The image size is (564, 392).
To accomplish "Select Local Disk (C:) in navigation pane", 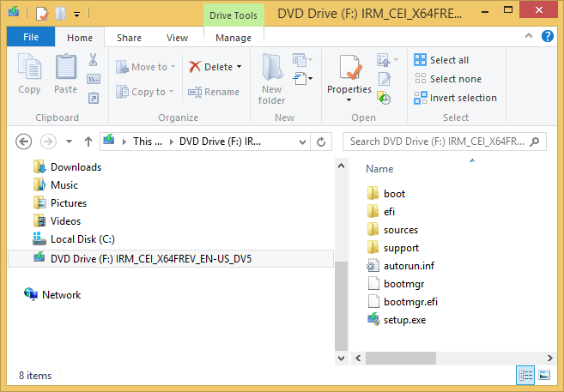I will pyautogui.click(x=74, y=239).
